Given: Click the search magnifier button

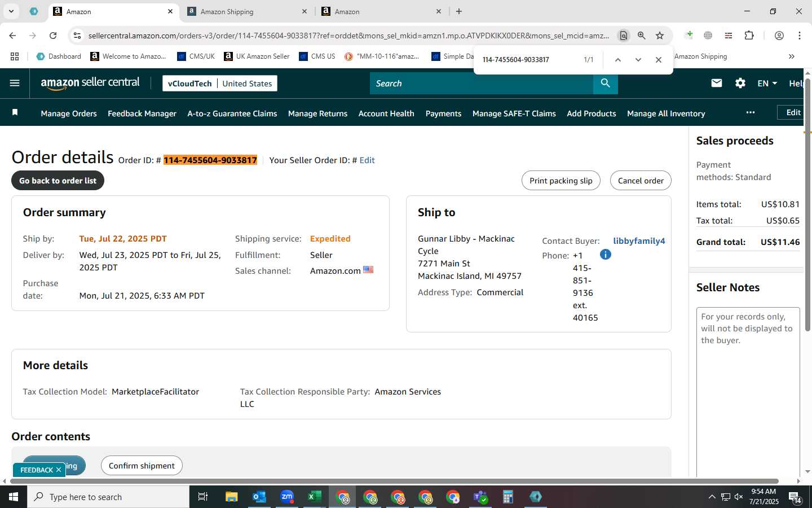Looking at the screenshot, I should [605, 83].
